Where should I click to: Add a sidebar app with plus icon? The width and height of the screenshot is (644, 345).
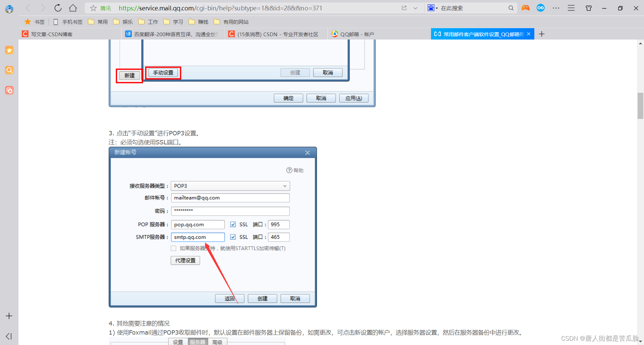point(9,316)
